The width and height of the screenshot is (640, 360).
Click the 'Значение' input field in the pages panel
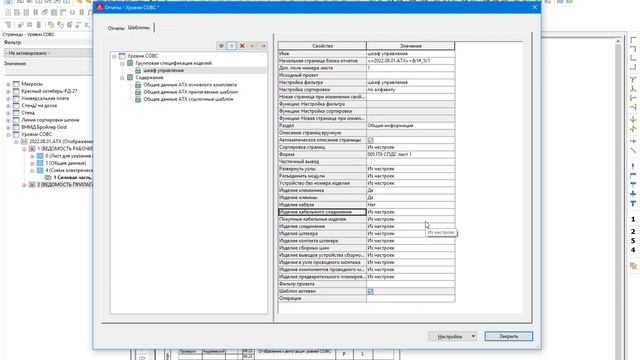[48, 71]
